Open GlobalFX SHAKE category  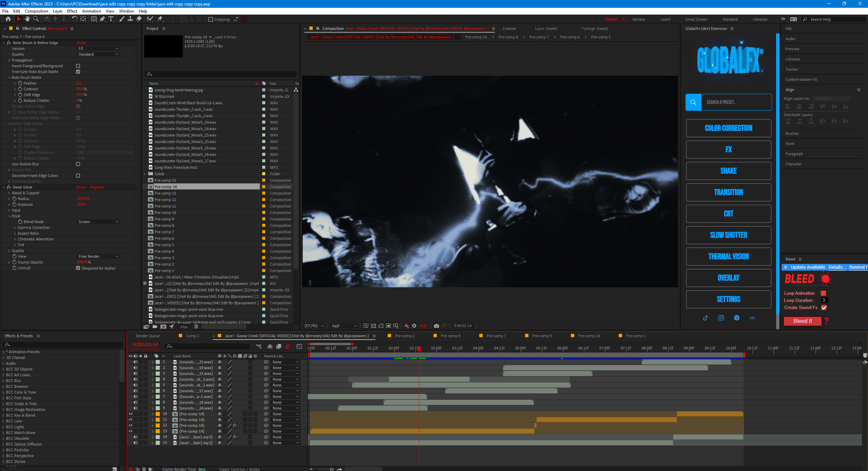coord(728,171)
